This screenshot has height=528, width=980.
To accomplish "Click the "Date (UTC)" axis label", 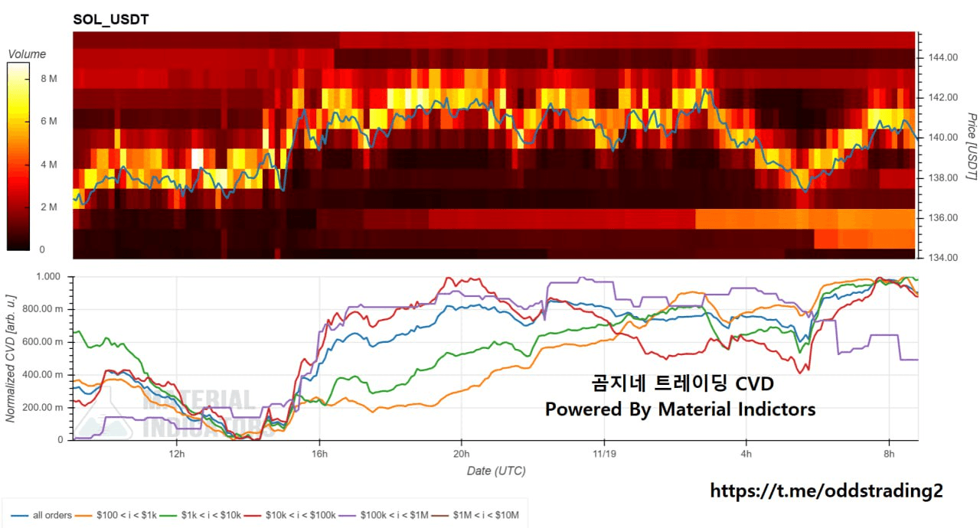I will click(496, 471).
